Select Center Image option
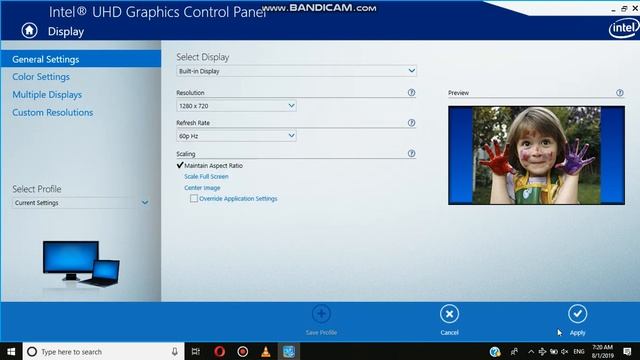This screenshot has width=640, height=360. pyautogui.click(x=202, y=188)
